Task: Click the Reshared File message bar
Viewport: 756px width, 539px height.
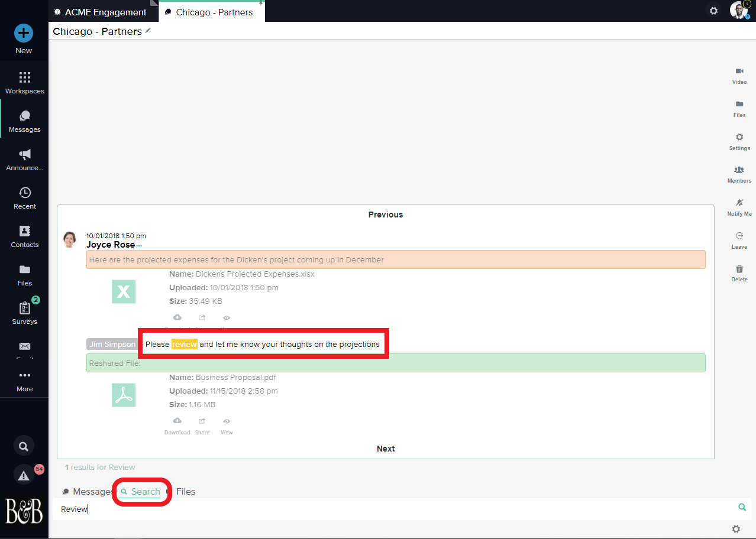Action: pos(396,363)
